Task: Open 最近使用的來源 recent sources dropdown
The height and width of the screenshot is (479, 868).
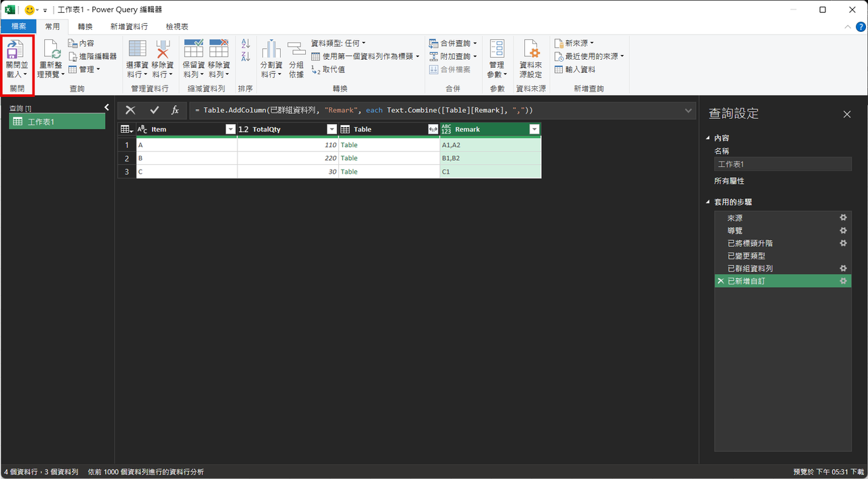Action: [589, 56]
